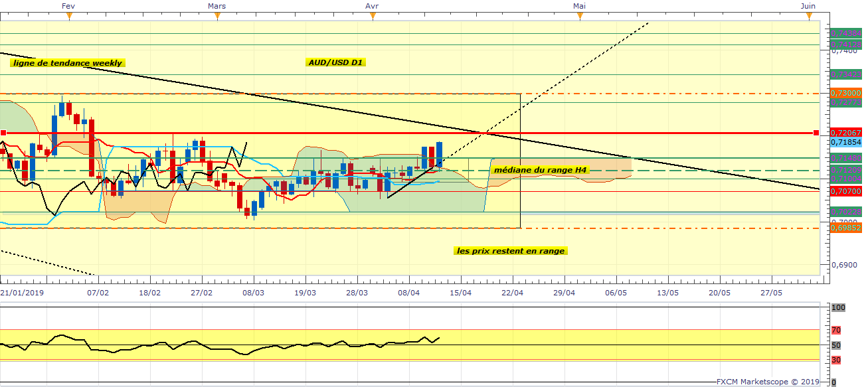Click the 06/05 date on the time axis
Viewport: 868px width, 387px height.
click(616, 292)
